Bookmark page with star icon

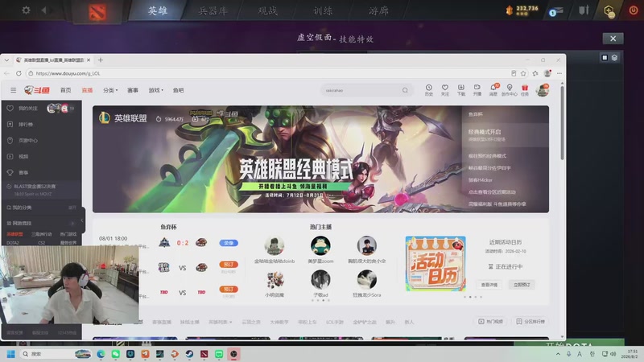pos(523,73)
